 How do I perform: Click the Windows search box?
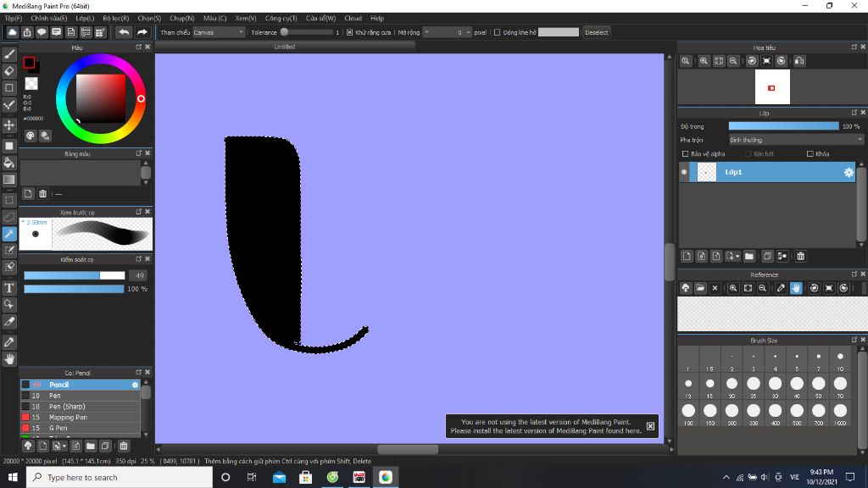pos(119,477)
